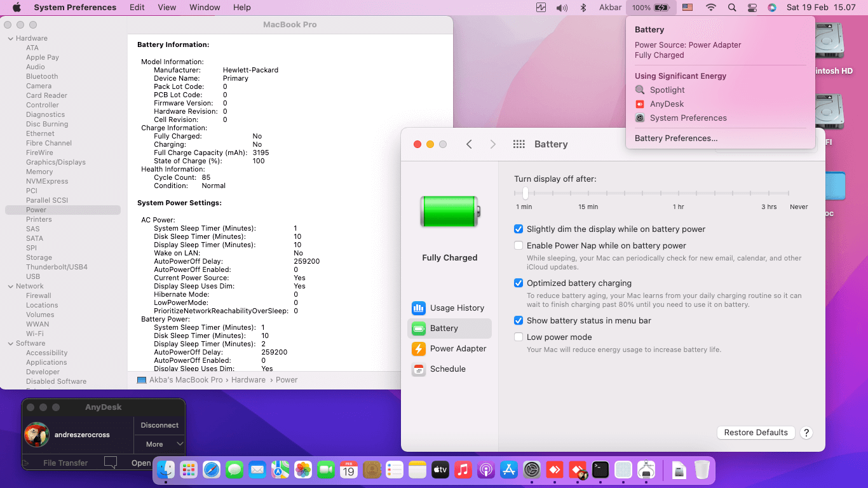
Task: Select Bluetooth in System Information sidebar
Action: click(x=42, y=76)
